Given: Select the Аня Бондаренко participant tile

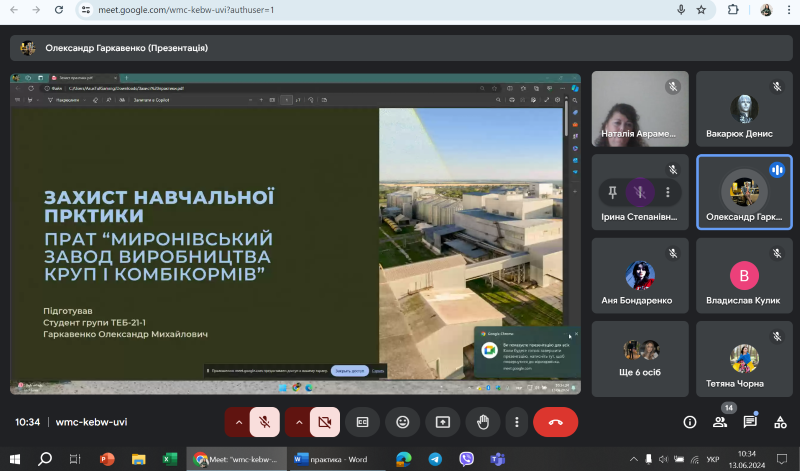Looking at the screenshot, I should (640, 276).
